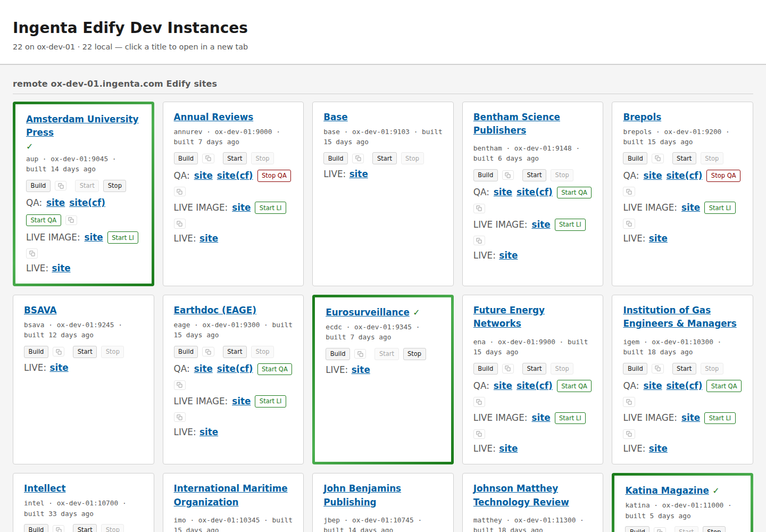The image size is (766, 532).
Task: Stop the Amsterdam University Press instance
Action: coord(115,186)
